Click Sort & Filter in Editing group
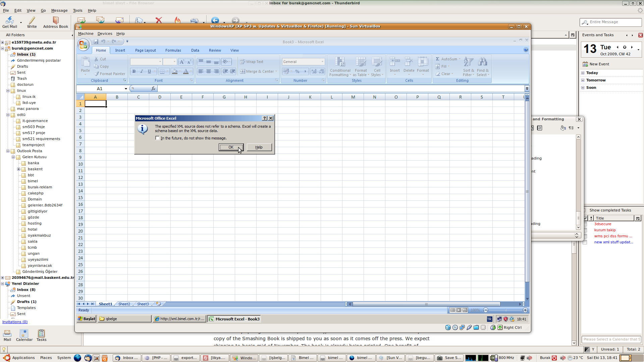The width and height of the screenshot is (644, 362). click(469, 66)
